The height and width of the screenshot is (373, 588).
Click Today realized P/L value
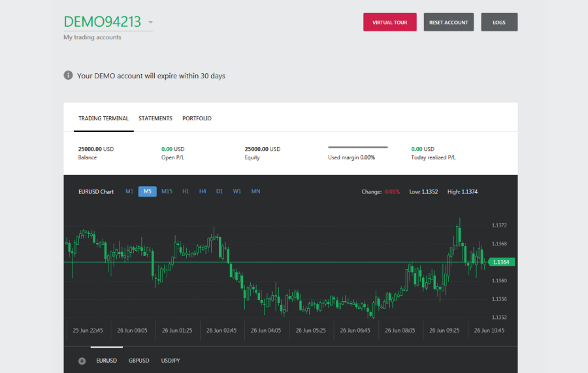[423, 149]
